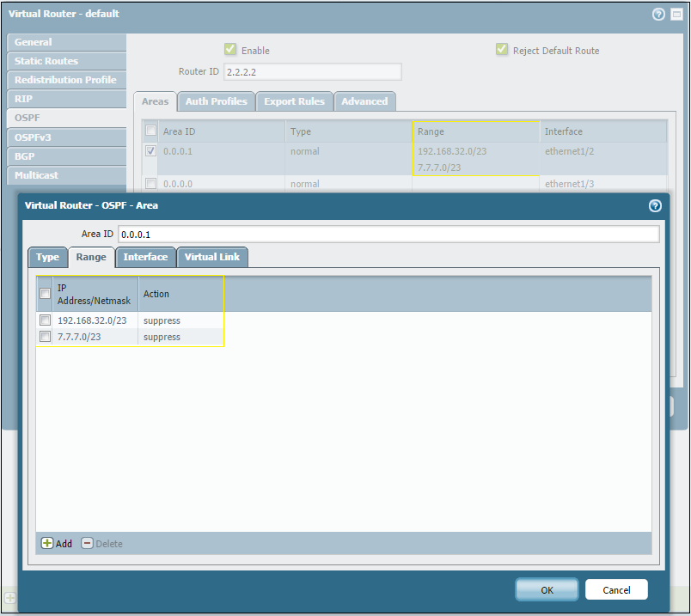The image size is (691, 616).
Task: Switch to the Type tab
Action: [x=47, y=257]
